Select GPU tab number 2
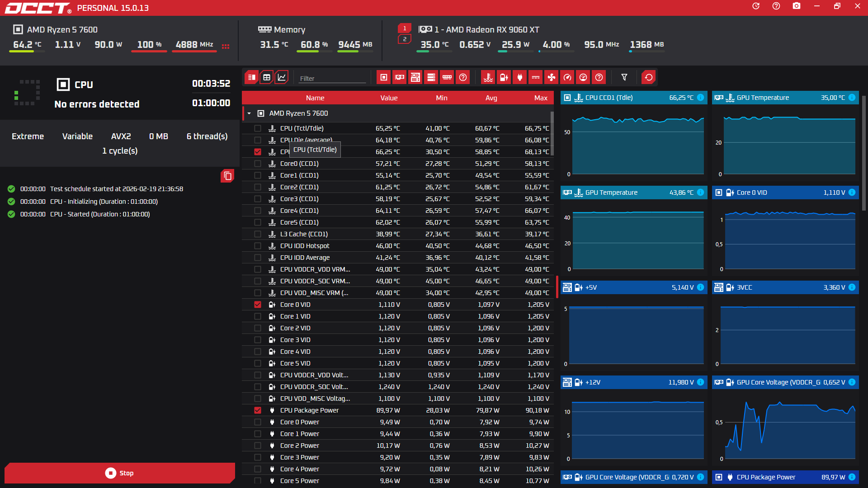Viewport: 868px width, 488px height. (405, 39)
